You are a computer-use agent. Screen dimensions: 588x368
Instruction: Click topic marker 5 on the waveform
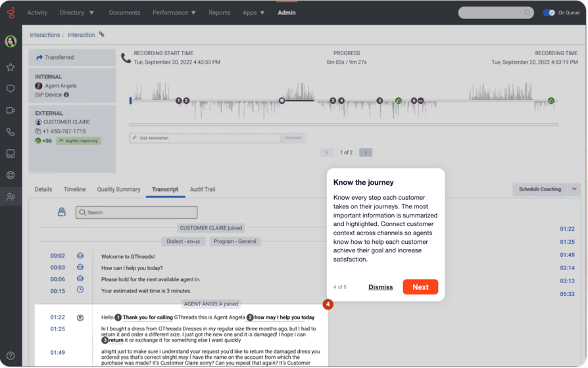point(380,101)
